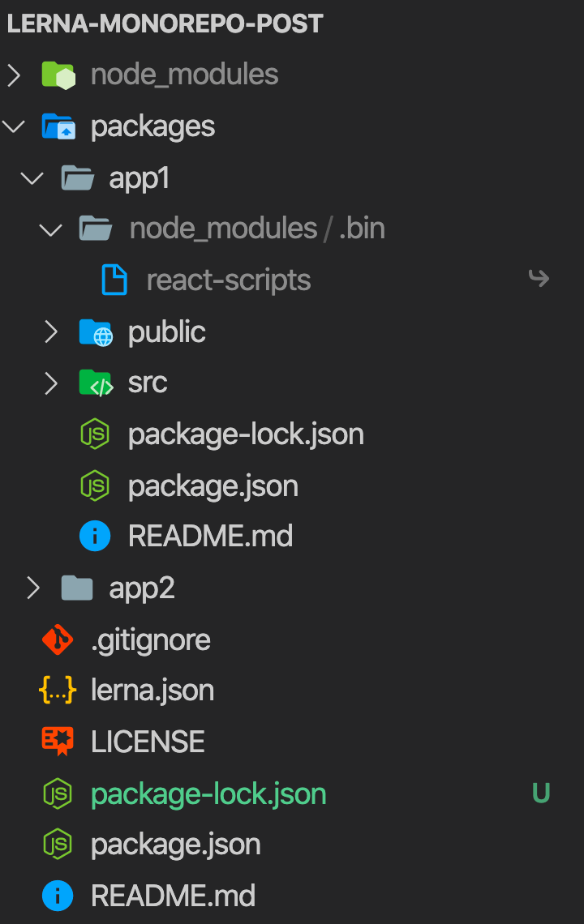Image resolution: width=584 pixels, height=924 pixels.
Task: Click the green code folder icon for src
Action: pyautogui.click(x=96, y=383)
